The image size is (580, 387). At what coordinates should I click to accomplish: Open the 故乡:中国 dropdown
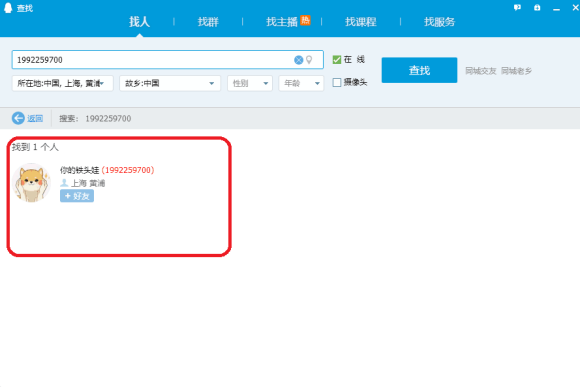[x=170, y=83]
